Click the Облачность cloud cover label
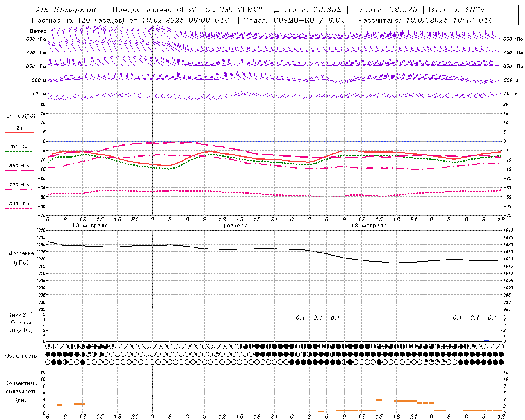The height and width of the screenshot is (420, 525). [x=21, y=356]
